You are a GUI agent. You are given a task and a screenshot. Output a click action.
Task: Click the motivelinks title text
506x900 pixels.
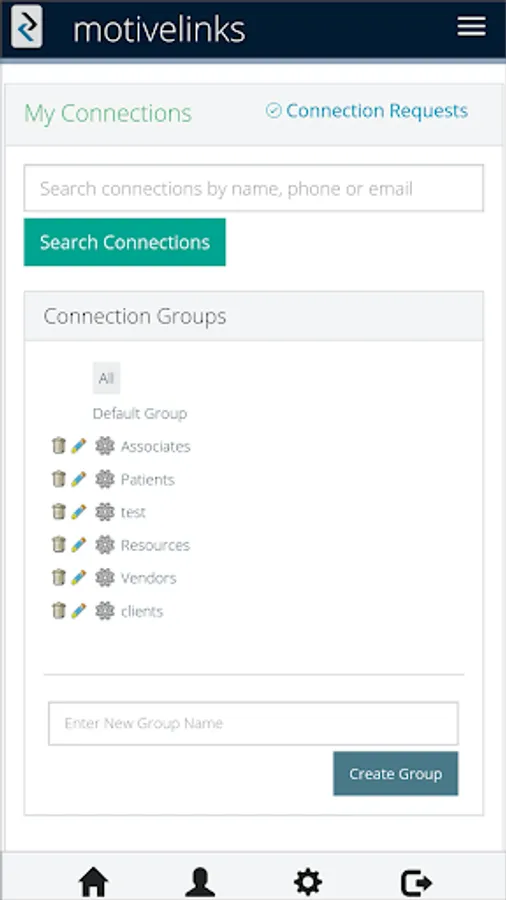(x=159, y=29)
